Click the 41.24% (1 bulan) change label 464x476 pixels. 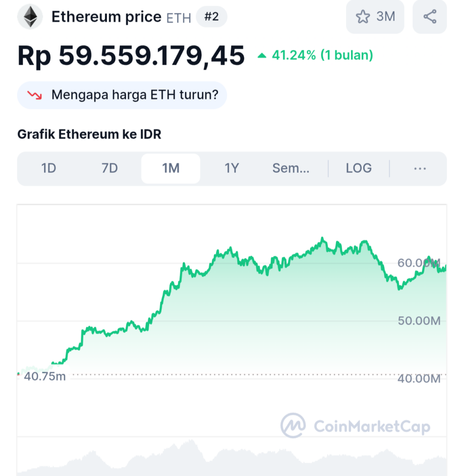(322, 55)
